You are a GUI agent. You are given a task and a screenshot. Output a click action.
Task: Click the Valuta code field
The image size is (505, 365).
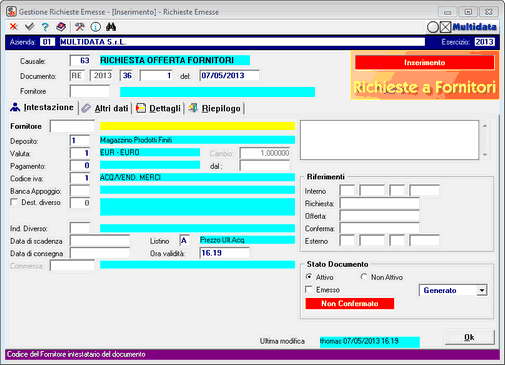80,153
